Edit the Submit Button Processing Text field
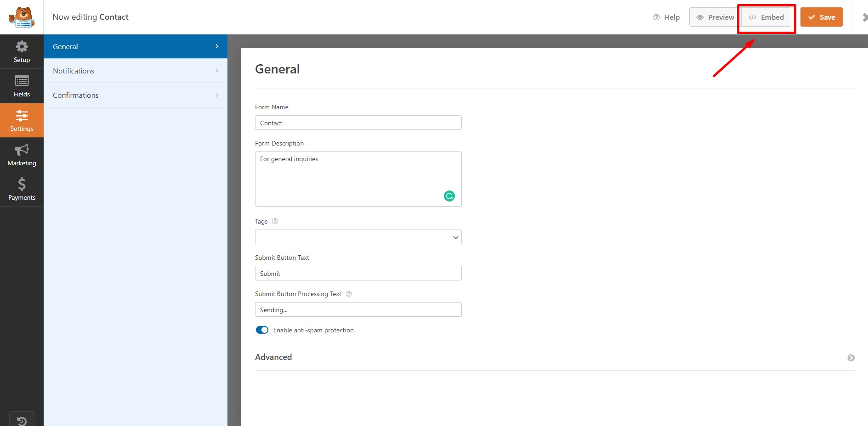868x426 pixels. [358, 309]
